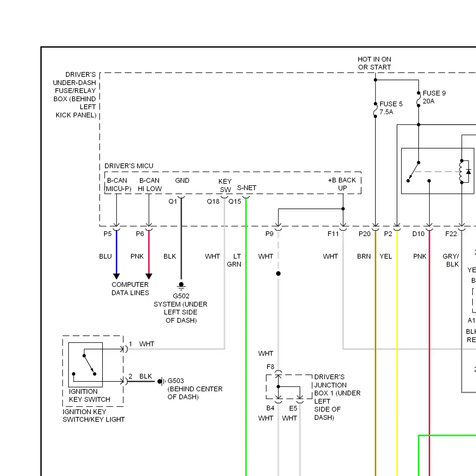476x476 pixels.
Task: Click the 'G502' ground label
Action: pyautogui.click(x=181, y=296)
